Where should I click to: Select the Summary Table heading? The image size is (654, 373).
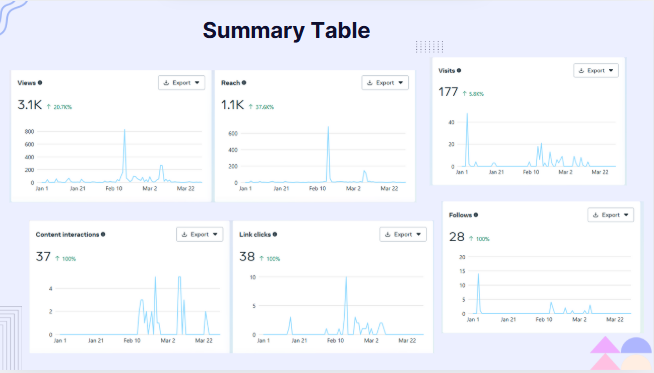(286, 30)
